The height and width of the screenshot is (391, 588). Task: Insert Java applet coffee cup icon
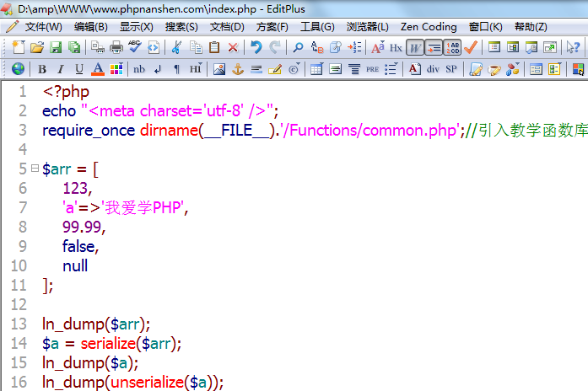coord(494,69)
